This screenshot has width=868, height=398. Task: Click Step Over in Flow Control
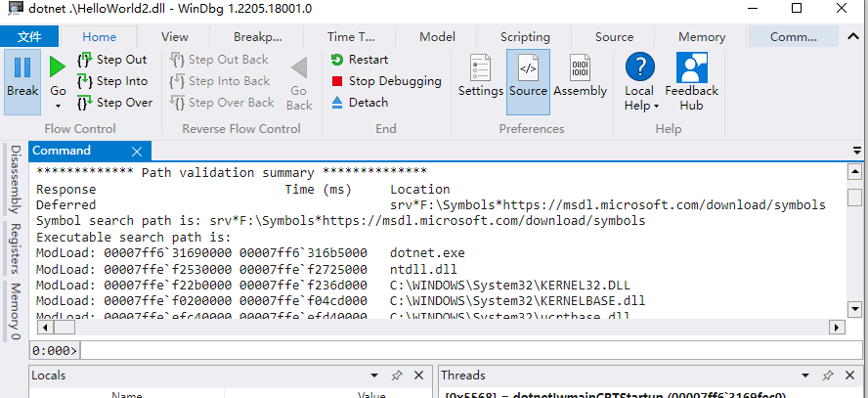[114, 103]
